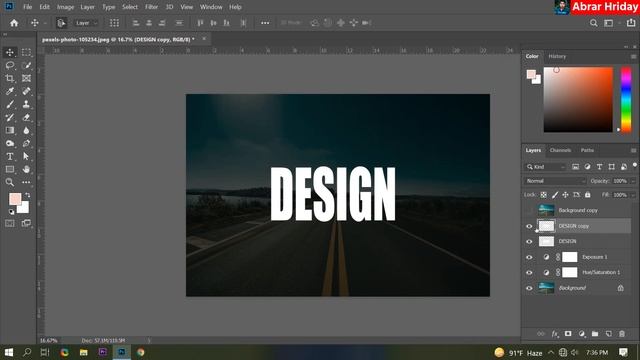Select the Path Selection tool
640x360 pixels.
(x=26, y=156)
